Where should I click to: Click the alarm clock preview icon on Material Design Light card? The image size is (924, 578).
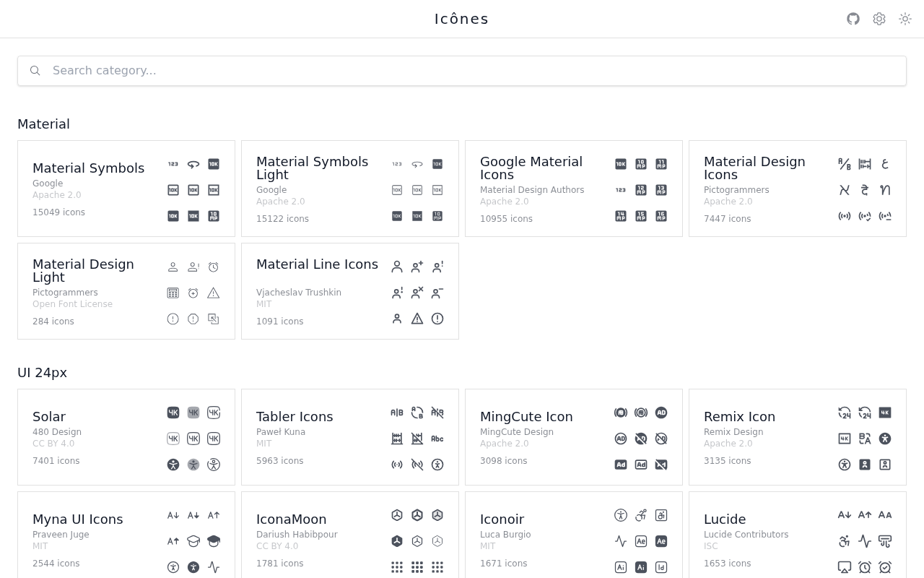(214, 267)
